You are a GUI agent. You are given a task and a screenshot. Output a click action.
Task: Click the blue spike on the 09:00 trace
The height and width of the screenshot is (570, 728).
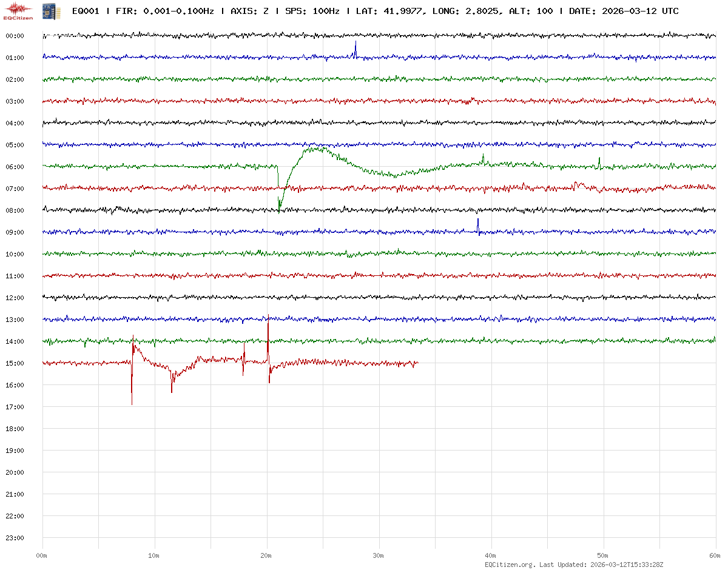[478, 223]
